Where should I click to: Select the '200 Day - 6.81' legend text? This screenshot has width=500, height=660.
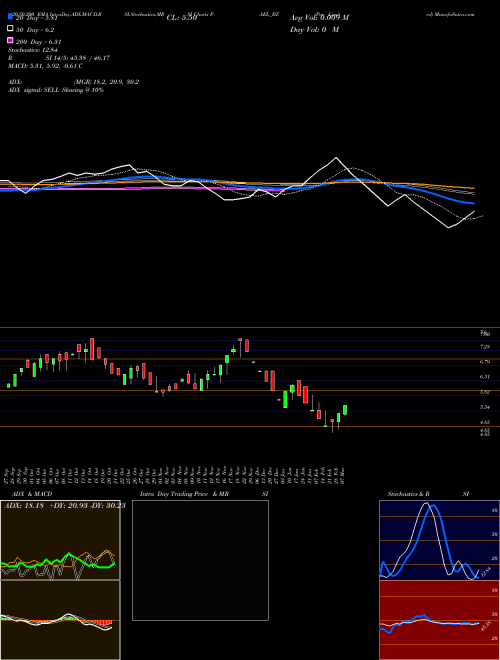pos(39,42)
